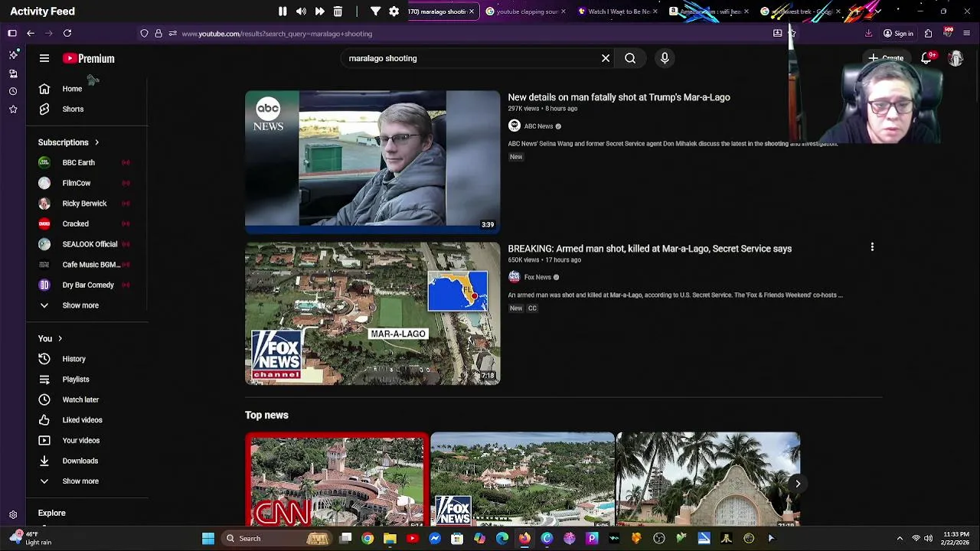Open the Activity Feed filter
Image resolution: width=980 pixels, height=551 pixels.
tap(375, 11)
